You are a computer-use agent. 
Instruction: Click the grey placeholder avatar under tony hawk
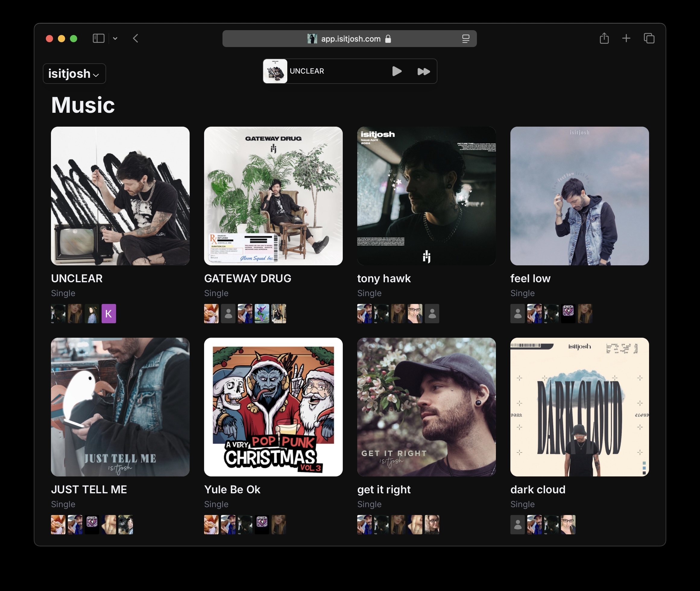(432, 314)
